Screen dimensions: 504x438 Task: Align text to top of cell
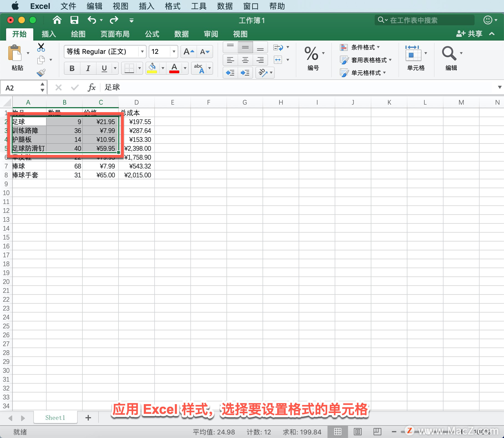point(230,47)
